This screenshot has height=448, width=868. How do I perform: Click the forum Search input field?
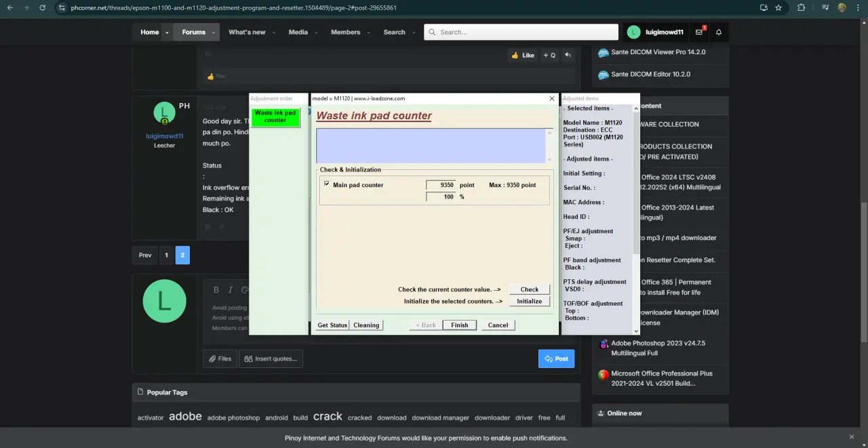pyautogui.click(x=521, y=32)
